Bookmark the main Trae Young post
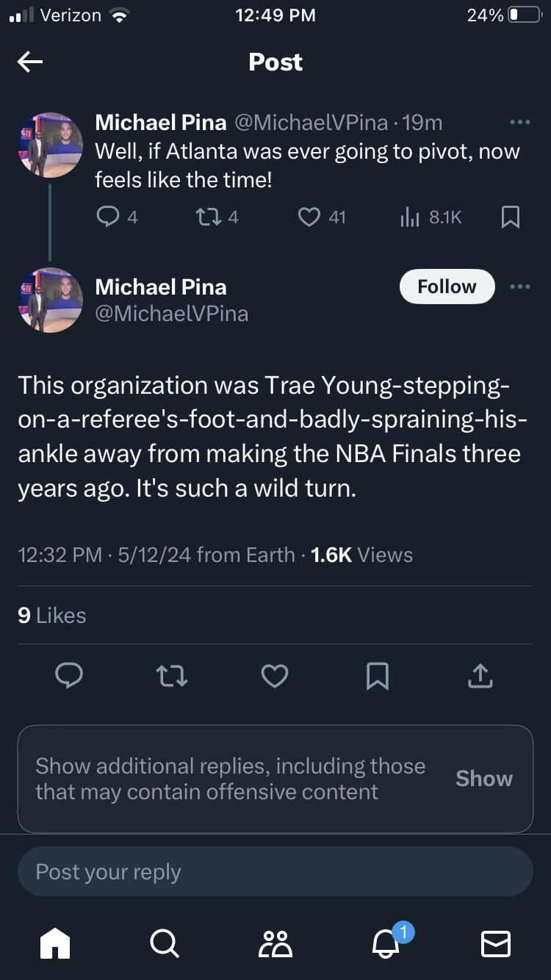This screenshot has height=980, width=551. [x=377, y=675]
